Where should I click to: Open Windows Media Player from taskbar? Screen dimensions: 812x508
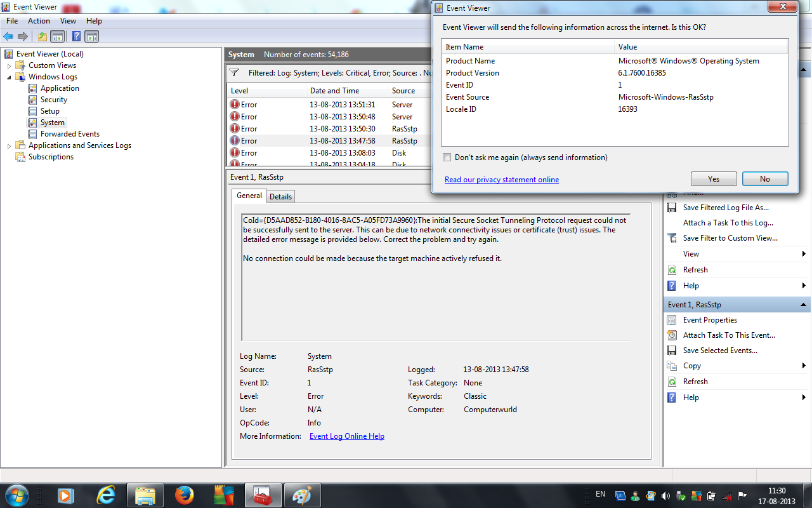click(x=65, y=495)
